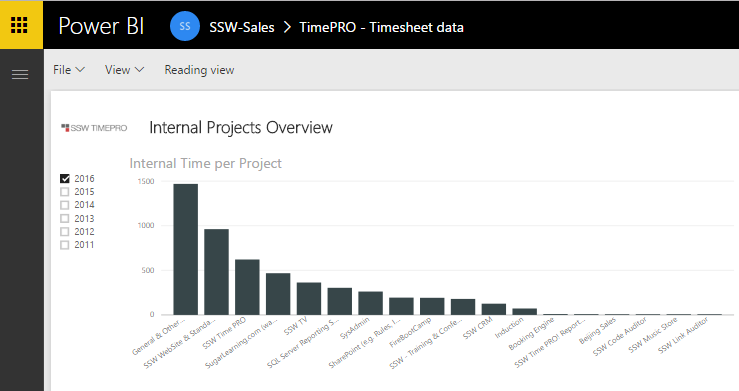
Task: Open the SSW-Sales workspace breadcrumb
Action: pos(242,27)
